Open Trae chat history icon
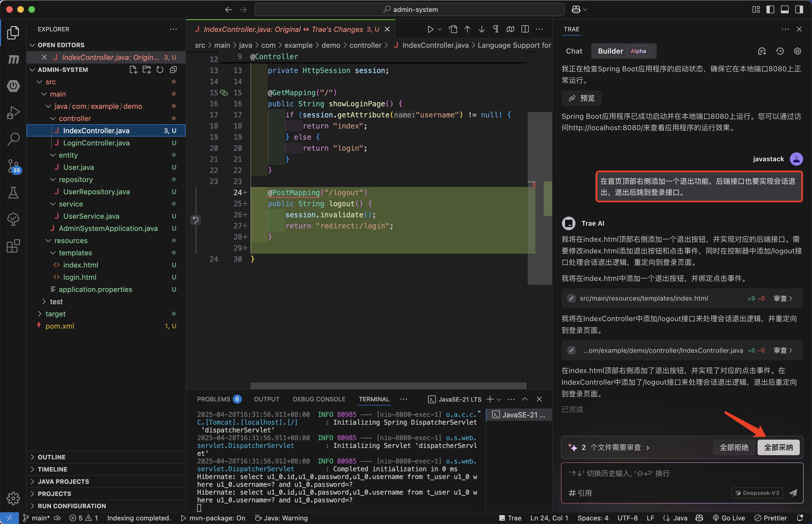 tap(780, 51)
